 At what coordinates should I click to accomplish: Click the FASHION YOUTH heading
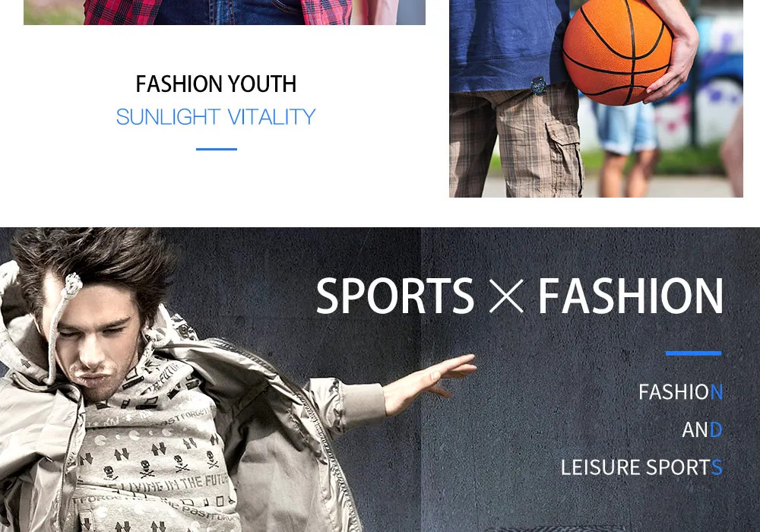click(x=216, y=84)
